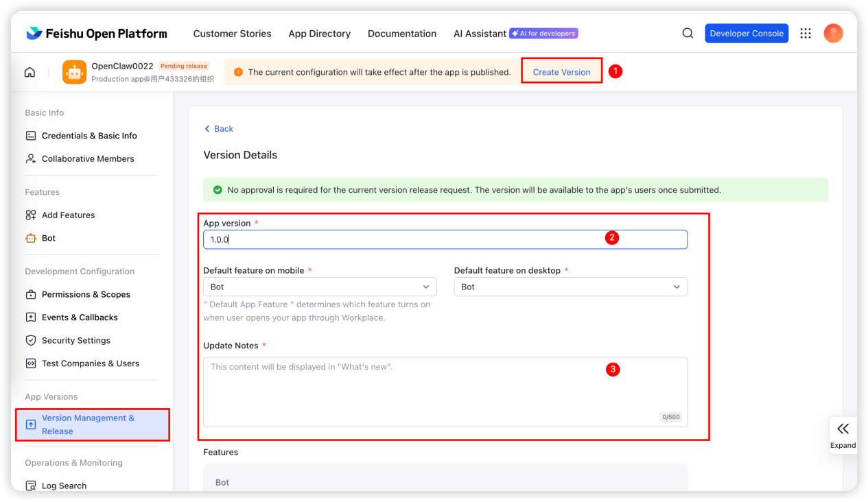Click the Create Version button
The height and width of the screenshot is (502, 868).
[561, 72]
